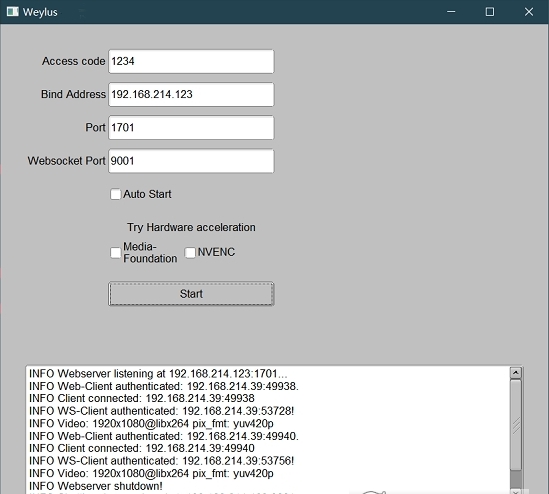Click the 'Try Hardware acceleration' label
Viewport: 549px width, 494px height.
tap(191, 227)
